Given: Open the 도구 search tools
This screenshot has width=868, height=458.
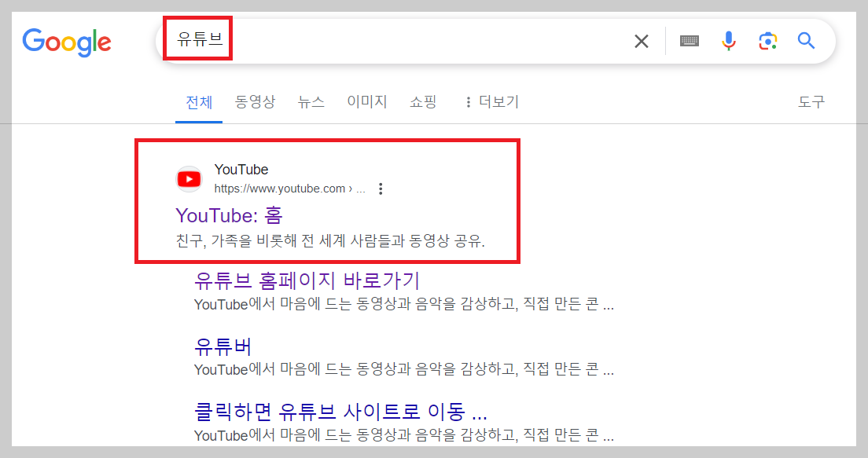Looking at the screenshot, I should tap(811, 102).
